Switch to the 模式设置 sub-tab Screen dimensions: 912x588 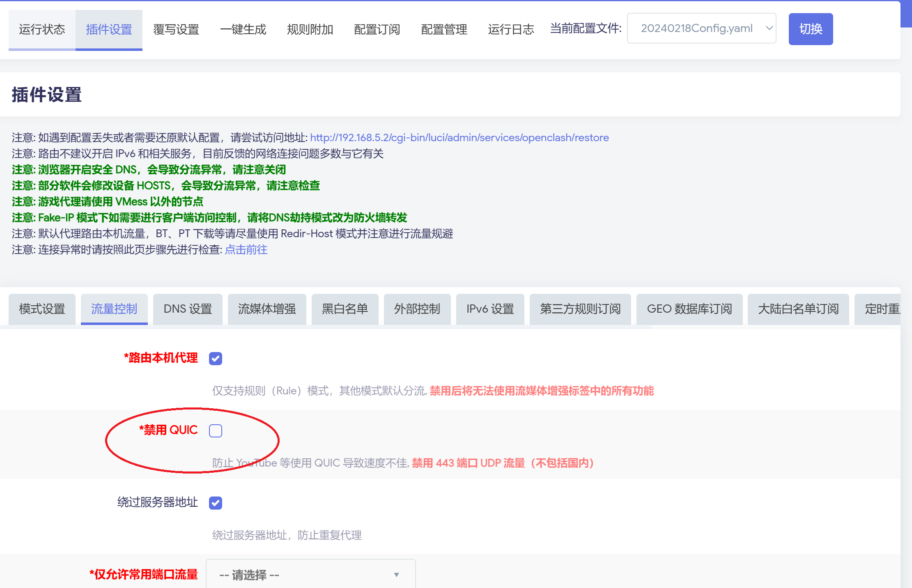coord(42,309)
